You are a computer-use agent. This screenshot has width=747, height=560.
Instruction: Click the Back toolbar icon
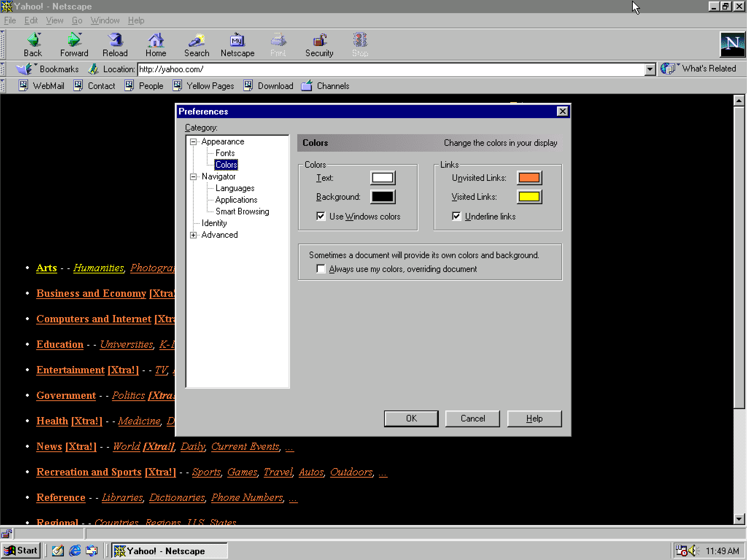point(33,44)
